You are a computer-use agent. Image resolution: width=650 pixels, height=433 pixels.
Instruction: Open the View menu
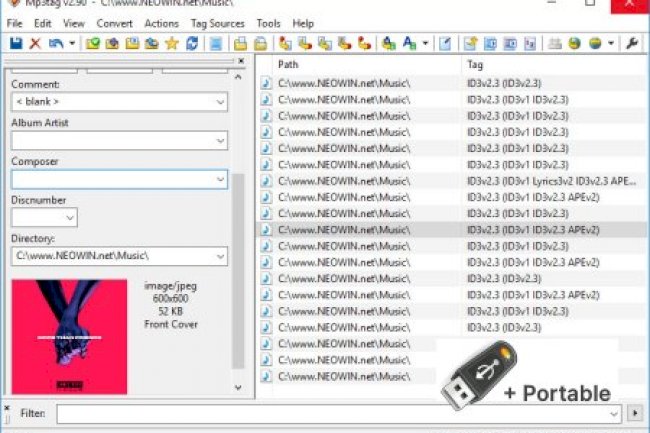pyautogui.click(x=74, y=24)
